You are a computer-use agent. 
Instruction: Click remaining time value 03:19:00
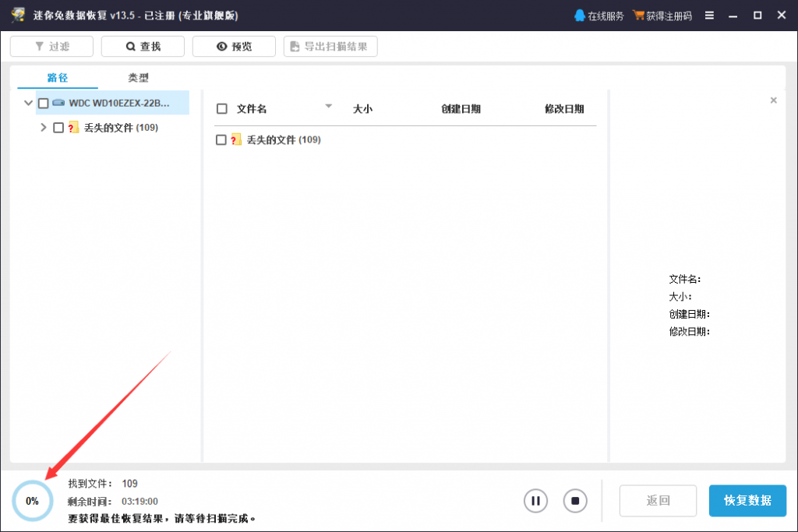tap(139, 502)
